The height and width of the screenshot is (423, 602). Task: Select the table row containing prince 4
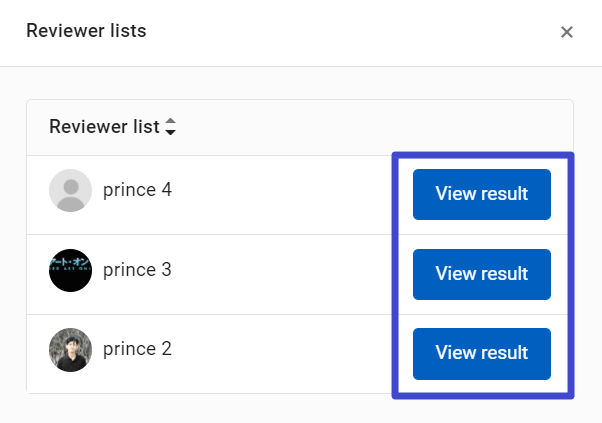[x=300, y=195]
